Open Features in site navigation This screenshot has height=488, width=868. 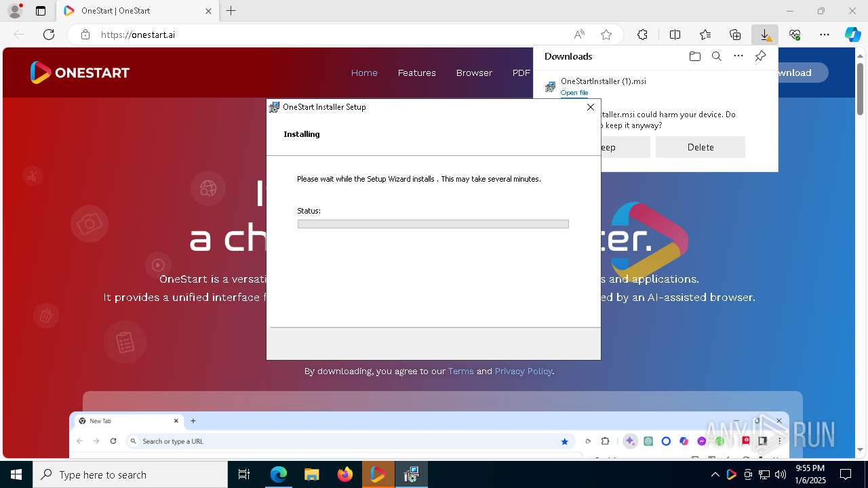pos(416,73)
